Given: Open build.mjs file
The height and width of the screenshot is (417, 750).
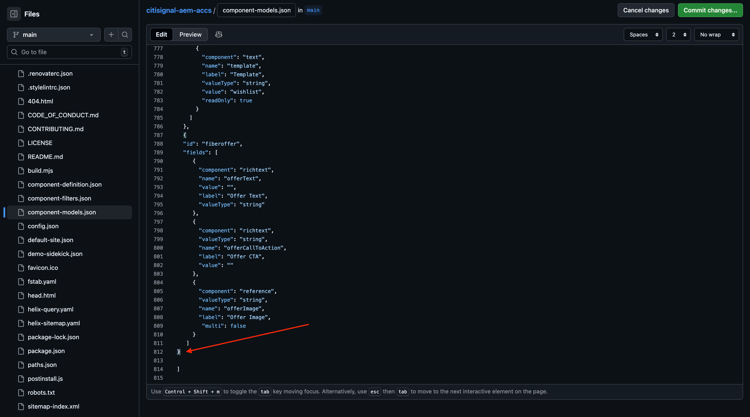Looking at the screenshot, I should pos(40,171).
